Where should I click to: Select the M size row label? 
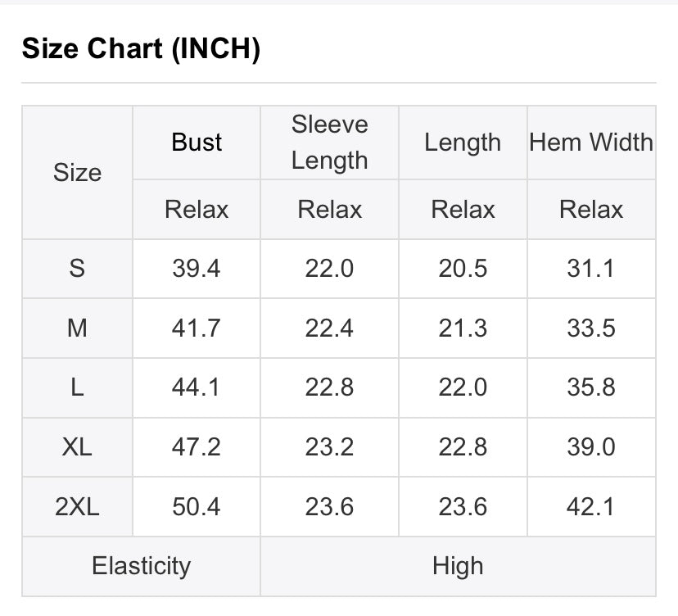[78, 328]
